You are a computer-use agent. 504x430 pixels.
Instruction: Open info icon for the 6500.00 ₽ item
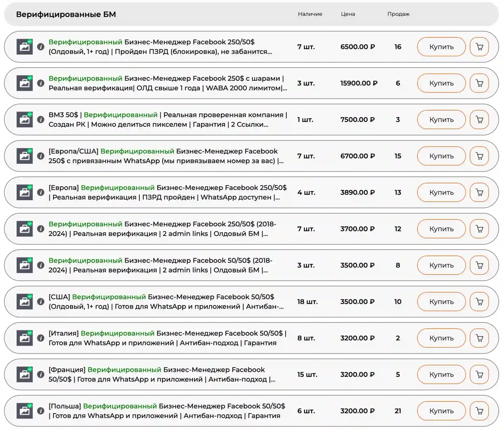click(x=41, y=47)
